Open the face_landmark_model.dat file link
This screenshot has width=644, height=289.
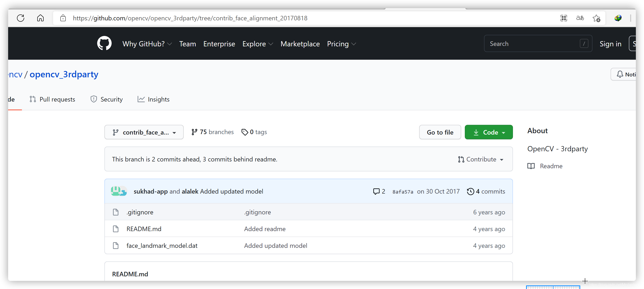point(162,246)
